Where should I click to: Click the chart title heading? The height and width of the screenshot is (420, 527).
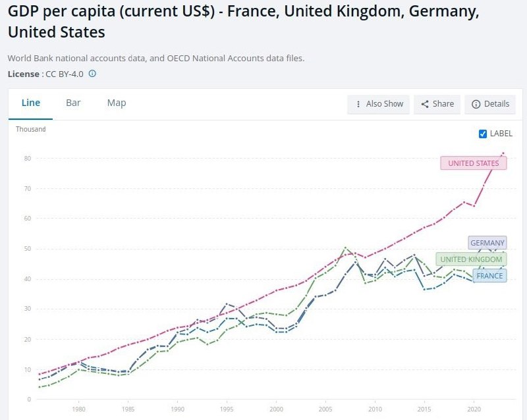click(x=243, y=22)
